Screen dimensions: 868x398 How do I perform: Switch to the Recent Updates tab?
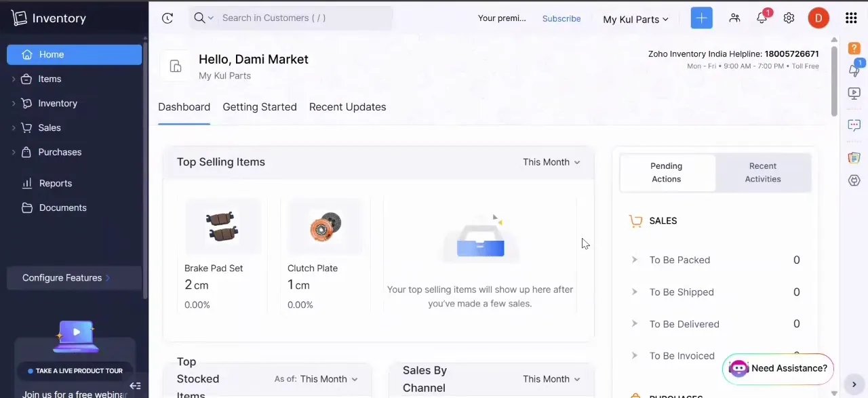[x=347, y=107]
